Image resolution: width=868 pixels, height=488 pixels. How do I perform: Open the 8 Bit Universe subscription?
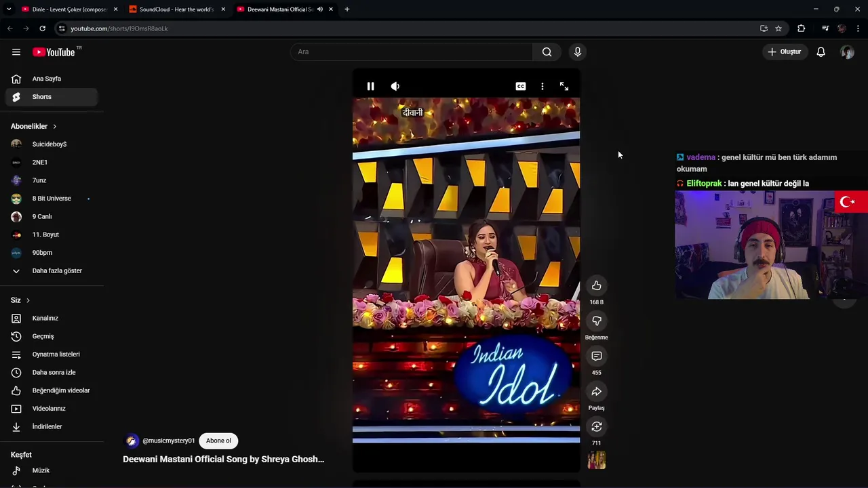[52, 199]
